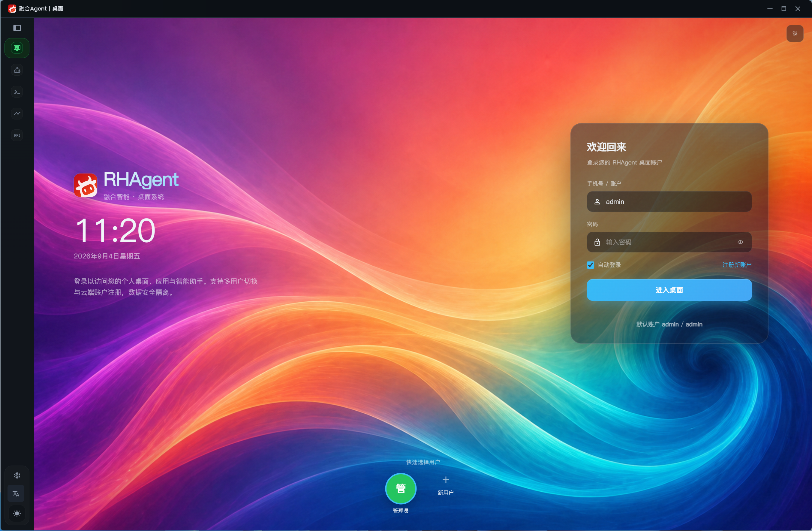The image size is (812, 531).
Task: Open the Desktop view in sidebar
Action: pos(17,48)
